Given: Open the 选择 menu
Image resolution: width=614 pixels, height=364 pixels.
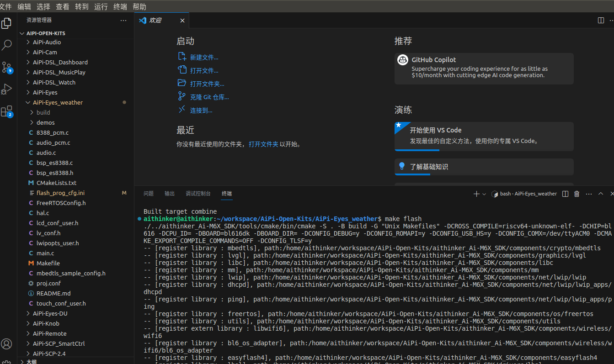Looking at the screenshot, I should point(43,6).
